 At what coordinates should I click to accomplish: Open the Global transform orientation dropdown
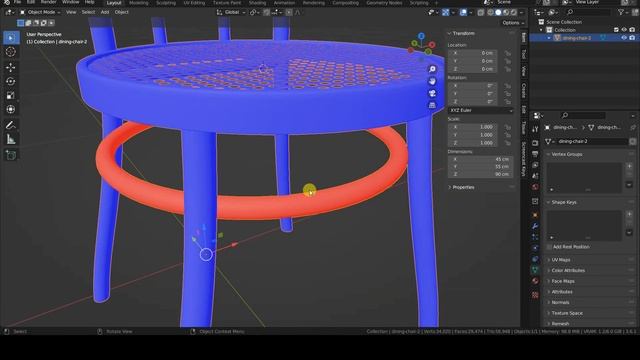[231, 13]
